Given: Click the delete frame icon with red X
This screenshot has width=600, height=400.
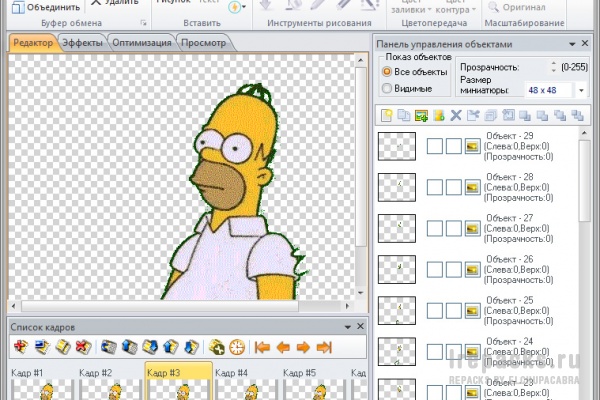Looking at the screenshot, I should click(x=83, y=347).
